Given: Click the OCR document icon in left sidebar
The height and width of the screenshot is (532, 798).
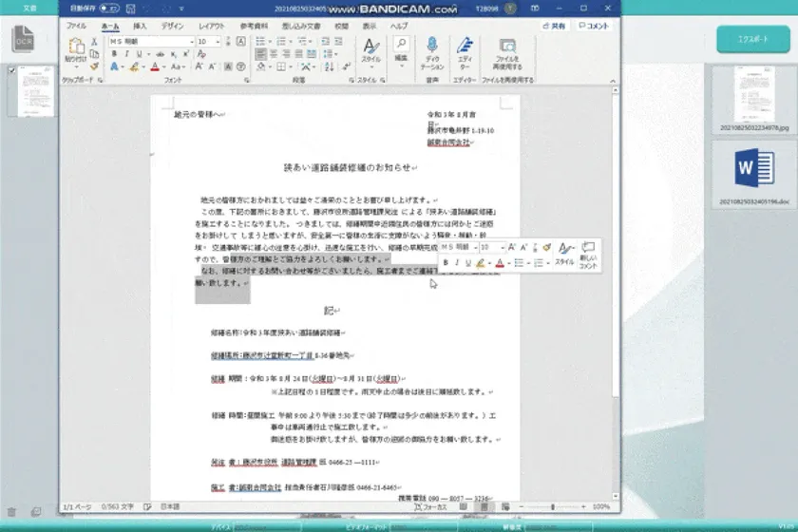Looking at the screenshot, I should pyautogui.click(x=23, y=39).
